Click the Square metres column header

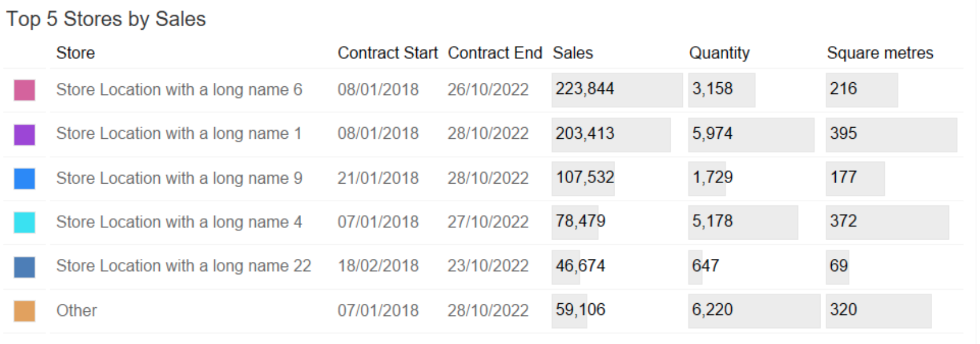[x=880, y=53]
